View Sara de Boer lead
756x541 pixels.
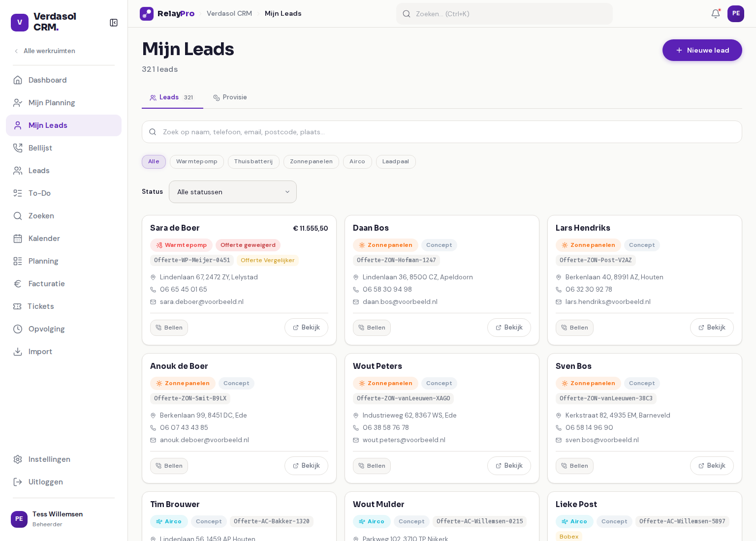306,328
